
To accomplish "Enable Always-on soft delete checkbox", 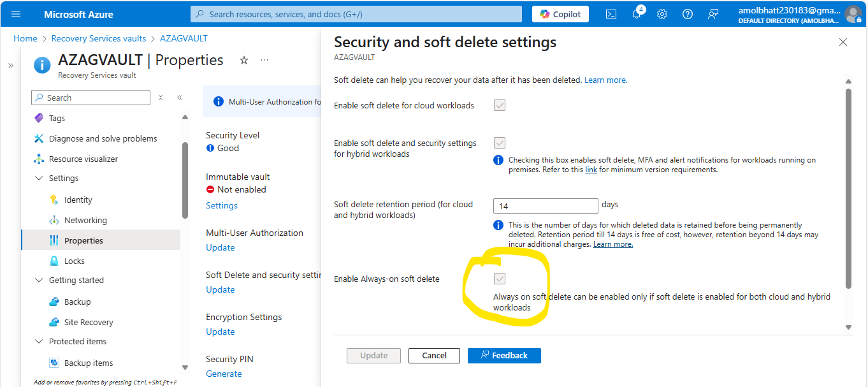I will [500, 278].
